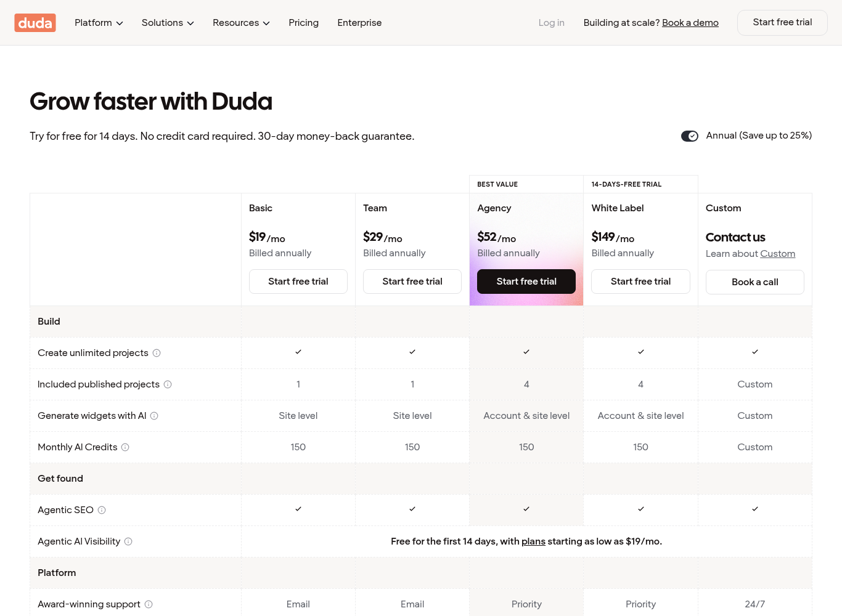Open the Learn about Custom link
This screenshot has width=842, height=616.
click(x=777, y=254)
